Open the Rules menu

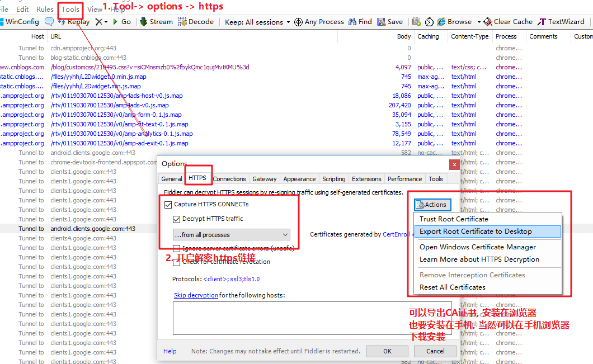click(x=45, y=9)
